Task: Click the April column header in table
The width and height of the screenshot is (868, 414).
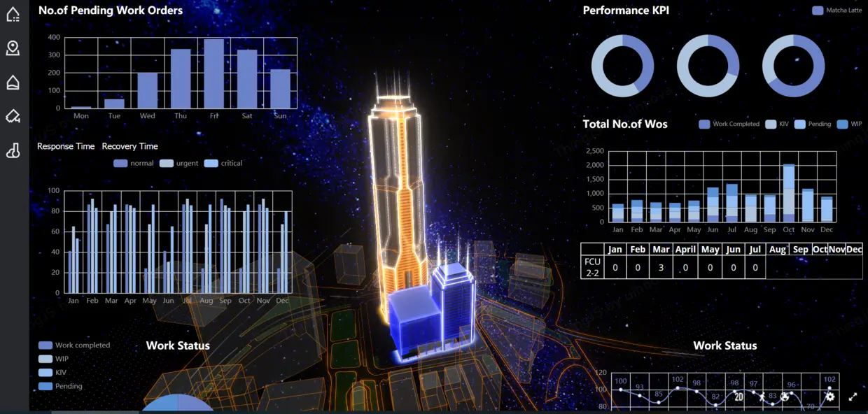Action: click(685, 249)
